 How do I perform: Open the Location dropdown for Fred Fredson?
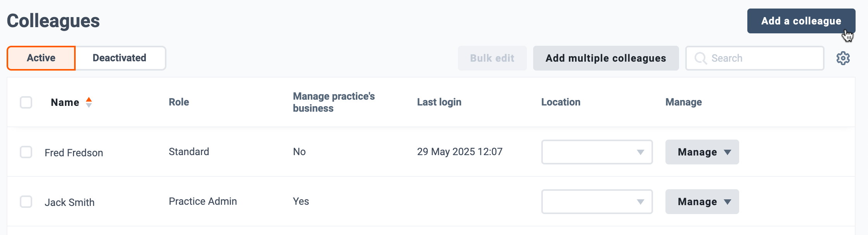click(597, 152)
